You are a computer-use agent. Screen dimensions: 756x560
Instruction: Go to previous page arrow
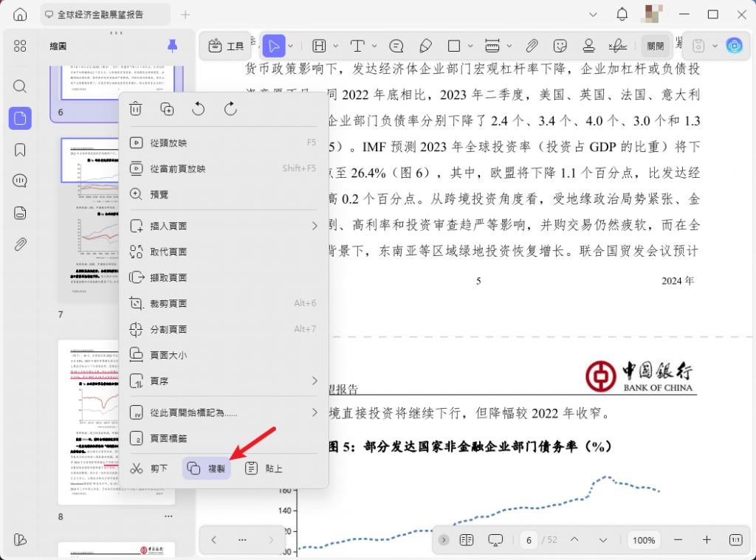(x=574, y=540)
